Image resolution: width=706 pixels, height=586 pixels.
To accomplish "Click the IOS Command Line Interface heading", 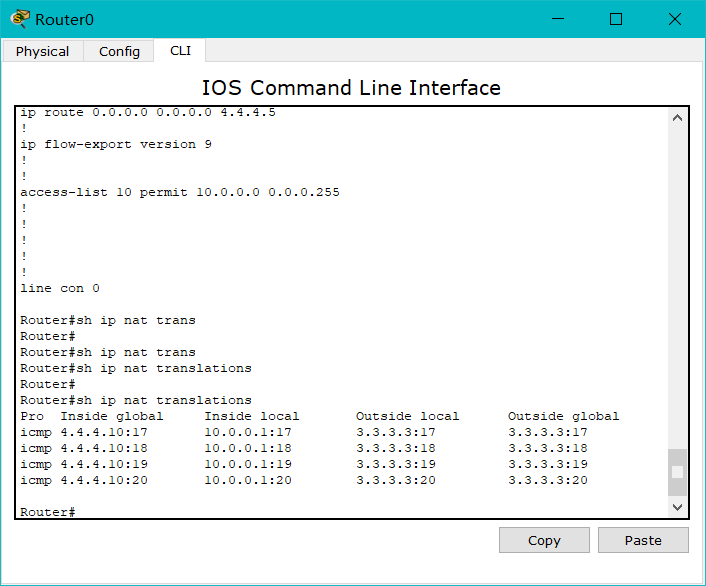I will point(351,87).
